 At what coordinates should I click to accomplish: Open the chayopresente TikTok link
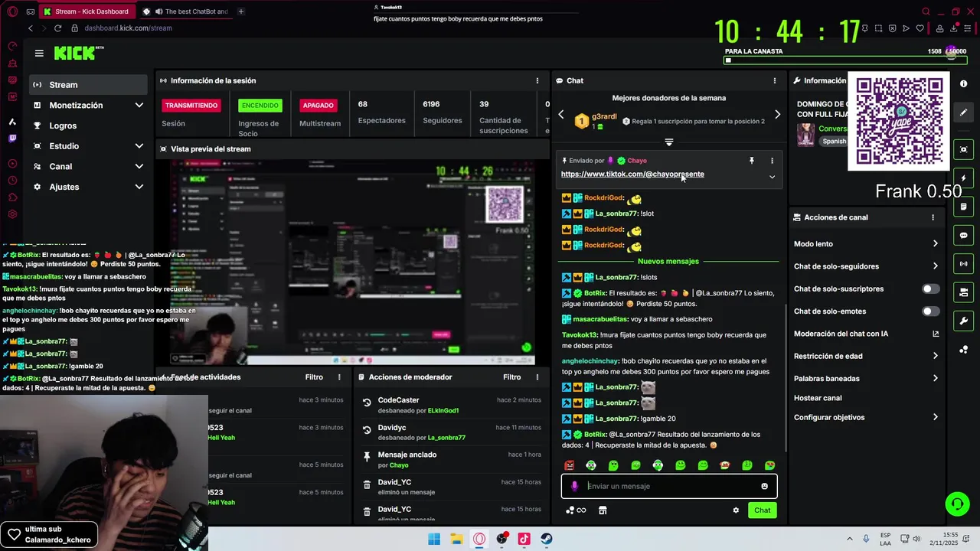point(632,174)
